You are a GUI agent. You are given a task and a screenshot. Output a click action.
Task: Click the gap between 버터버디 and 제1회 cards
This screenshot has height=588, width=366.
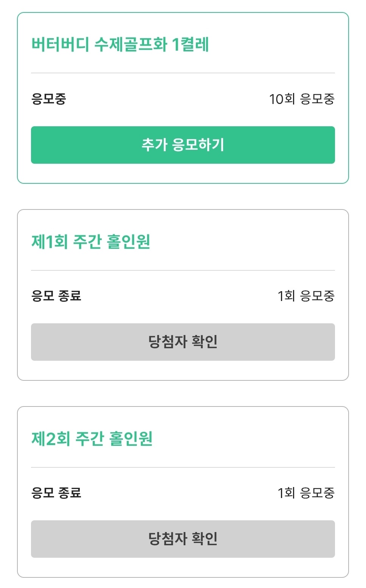183,197
